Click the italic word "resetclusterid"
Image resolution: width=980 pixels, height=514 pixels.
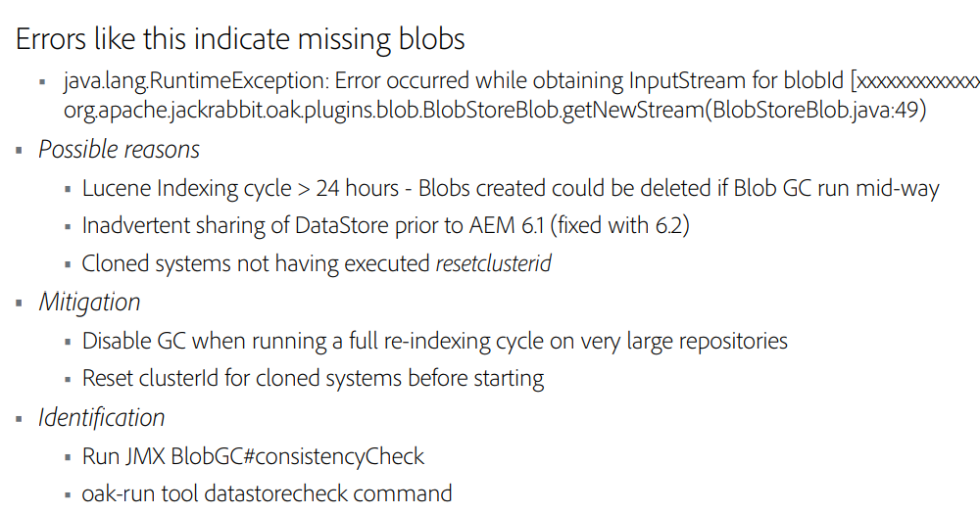(493, 263)
